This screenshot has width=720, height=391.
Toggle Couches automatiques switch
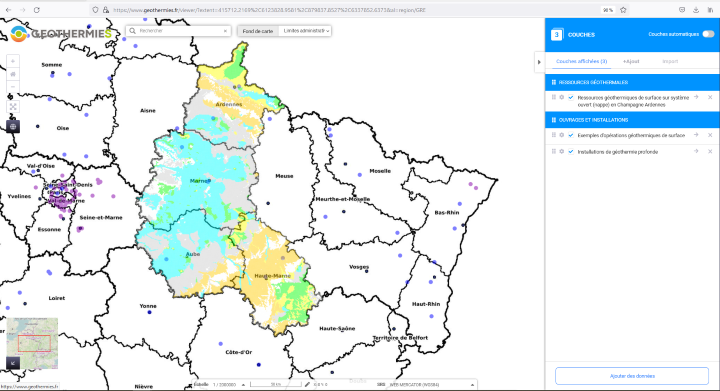[x=708, y=34]
